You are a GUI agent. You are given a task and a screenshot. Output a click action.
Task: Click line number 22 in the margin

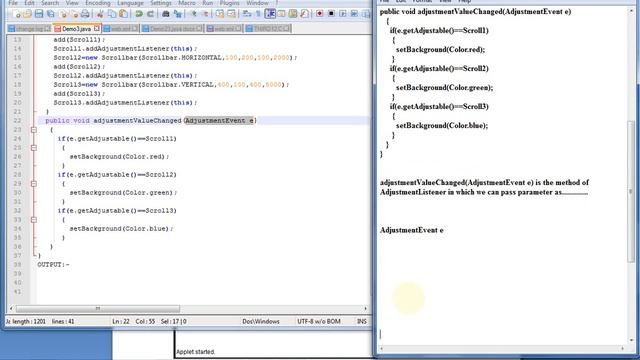click(17, 121)
